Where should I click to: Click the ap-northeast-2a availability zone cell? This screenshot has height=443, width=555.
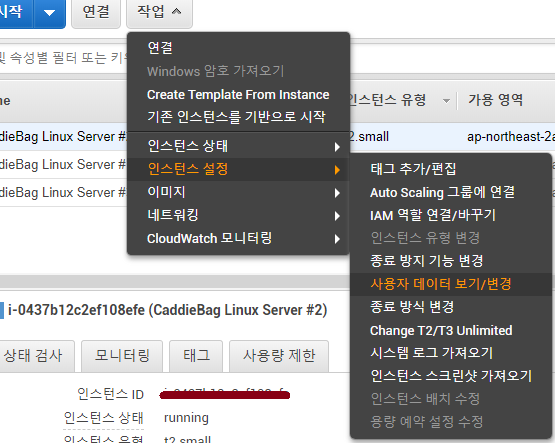coord(511,137)
